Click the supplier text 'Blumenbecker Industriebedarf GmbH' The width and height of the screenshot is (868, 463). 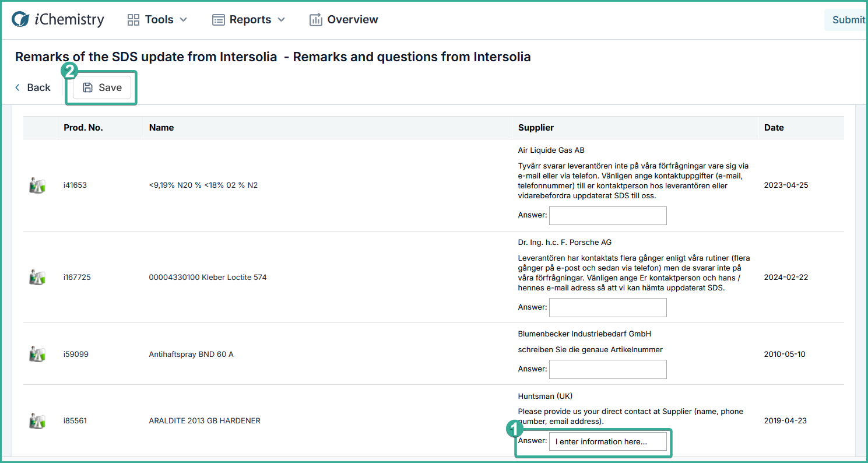(584, 334)
